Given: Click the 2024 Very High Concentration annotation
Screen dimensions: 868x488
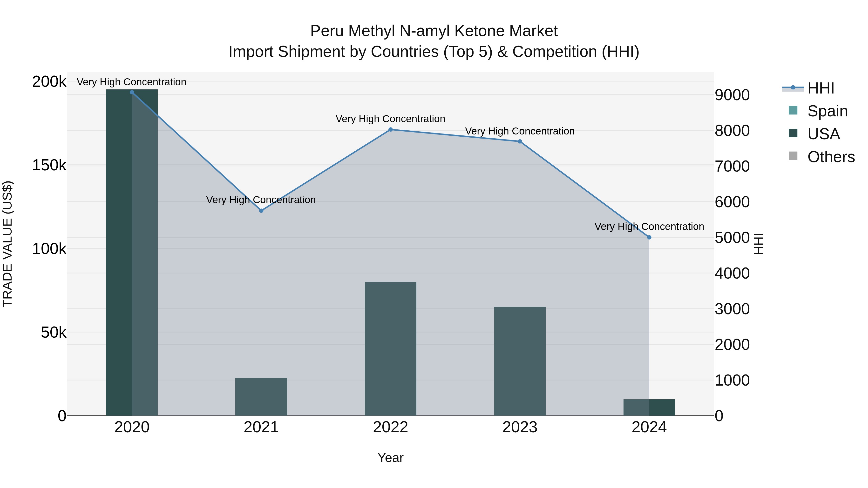Looking at the screenshot, I should (x=649, y=227).
